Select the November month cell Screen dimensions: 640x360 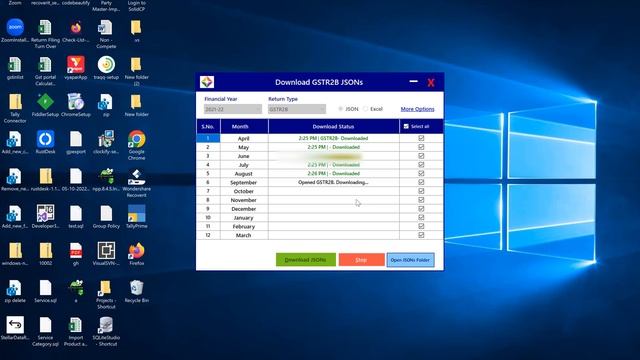(244, 200)
